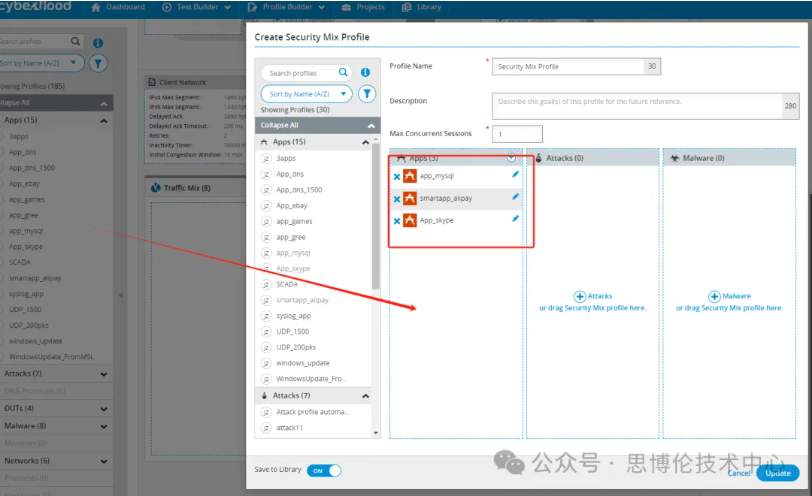Click the plus icon to add Attacks
The height and width of the screenshot is (496, 812).
(580, 296)
